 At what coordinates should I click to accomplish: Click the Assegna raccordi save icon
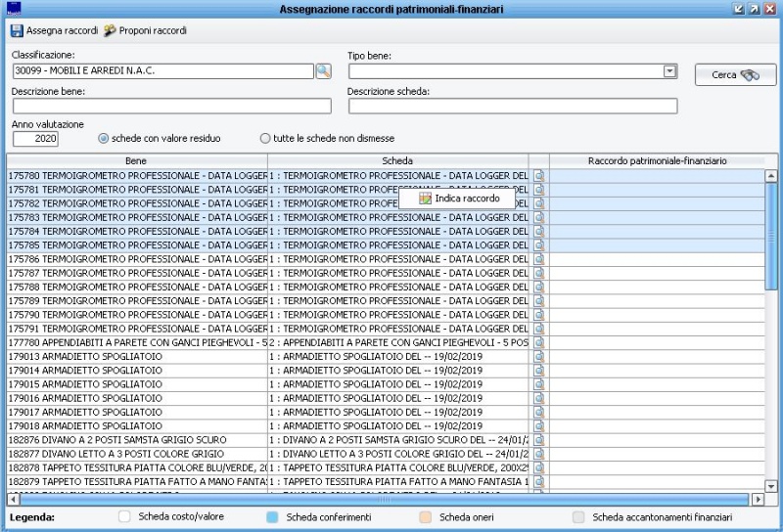tap(17, 31)
